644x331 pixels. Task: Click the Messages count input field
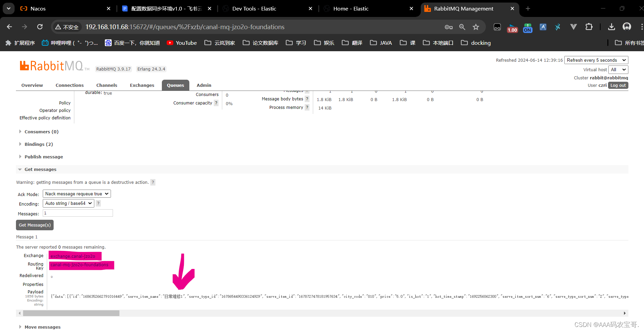click(x=78, y=213)
